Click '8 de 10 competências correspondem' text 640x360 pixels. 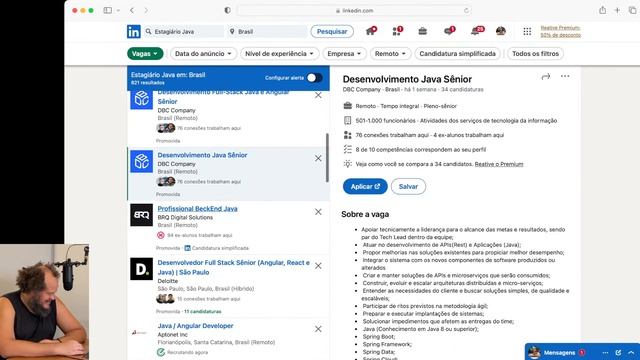[x=420, y=149]
